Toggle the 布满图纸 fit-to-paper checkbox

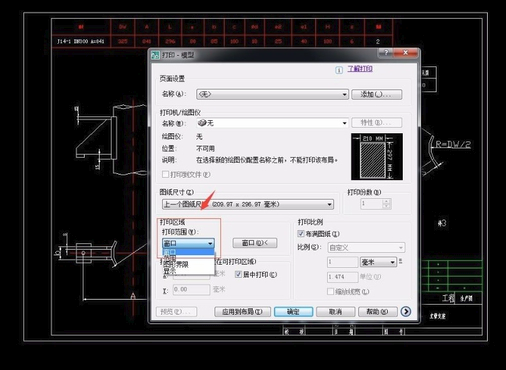[x=301, y=233]
